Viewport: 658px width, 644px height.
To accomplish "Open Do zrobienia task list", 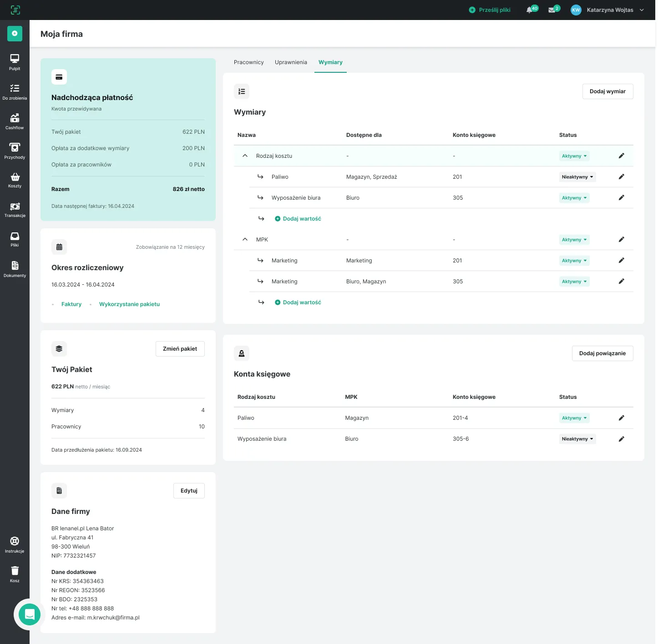I will point(15,92).
